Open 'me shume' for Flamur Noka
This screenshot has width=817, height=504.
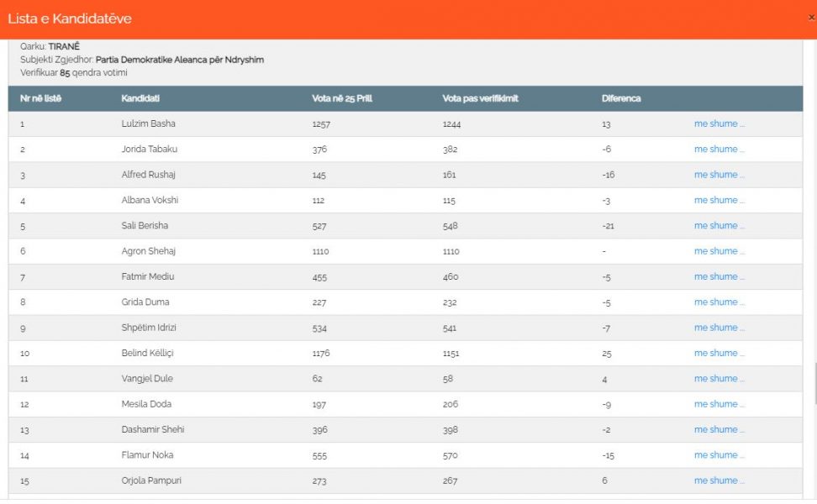(x=719, y=455)
